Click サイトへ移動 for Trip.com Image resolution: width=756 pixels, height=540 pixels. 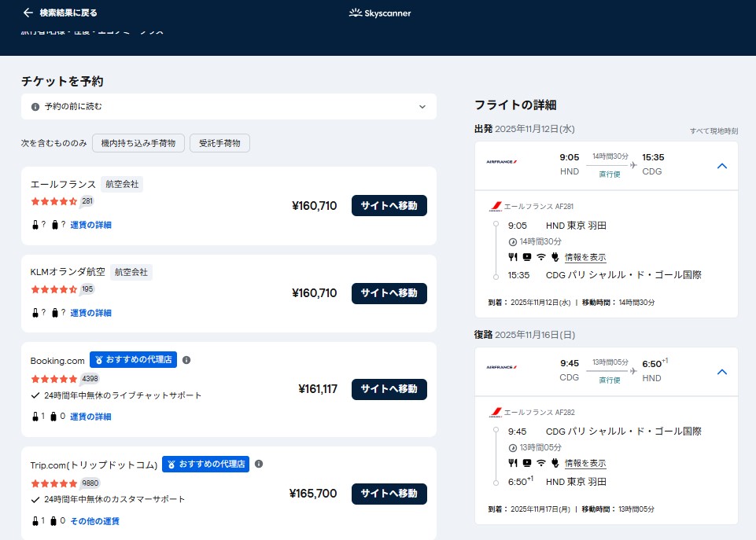tap(389, 494)
